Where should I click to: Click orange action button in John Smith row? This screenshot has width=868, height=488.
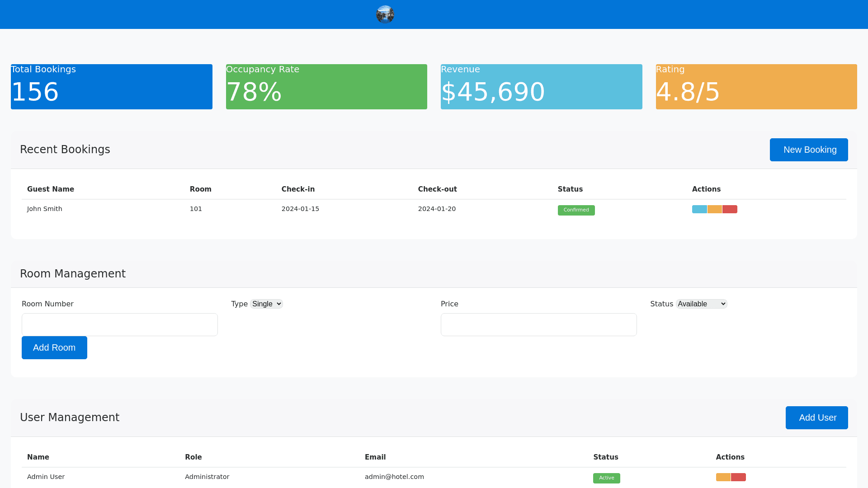[x=714, y=209]
